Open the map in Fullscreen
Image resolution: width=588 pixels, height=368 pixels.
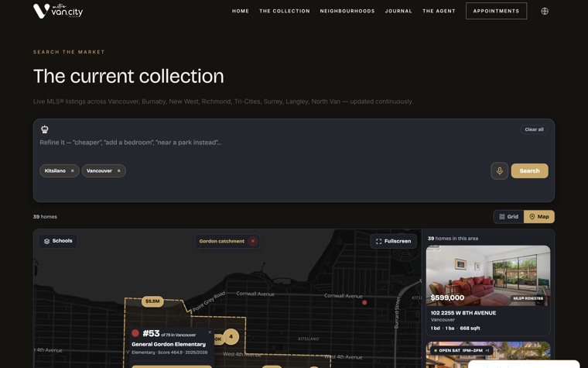coord(393,241)
